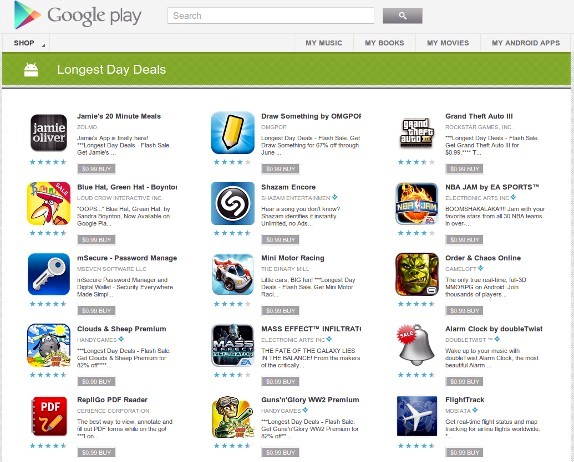The height and width of the screenshot is (462, 574).
Task: Click the Guns'n'Glory WW2 Premium title
Action: (310, 400)
